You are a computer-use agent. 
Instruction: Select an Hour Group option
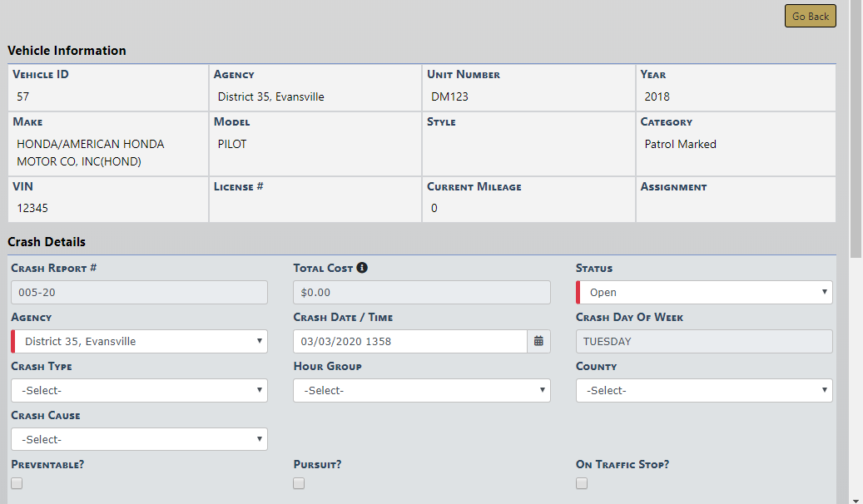pyautogui.click(x=421, y=390)
